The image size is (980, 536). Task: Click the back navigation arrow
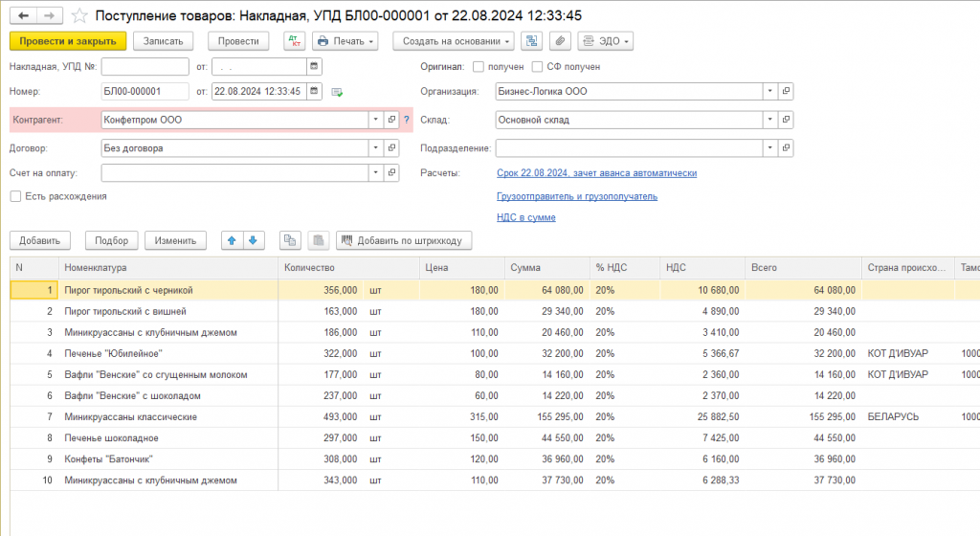point(24,15)
